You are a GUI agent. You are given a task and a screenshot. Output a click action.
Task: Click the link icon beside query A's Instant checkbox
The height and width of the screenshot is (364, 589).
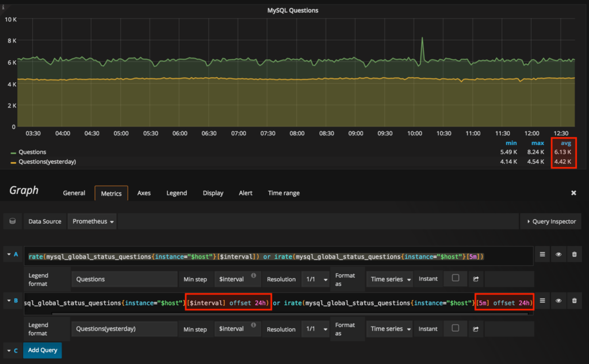click(x=476, y=279)
